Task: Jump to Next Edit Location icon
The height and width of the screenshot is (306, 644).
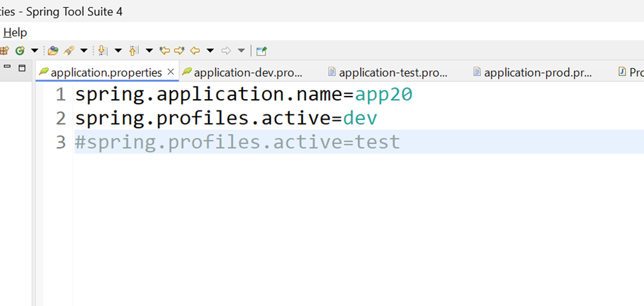Action: click(180, 51)
